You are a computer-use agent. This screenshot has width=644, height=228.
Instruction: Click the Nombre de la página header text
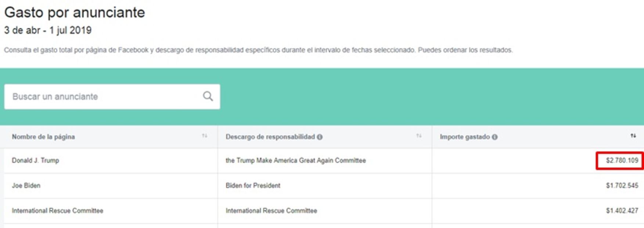[43, 137]
